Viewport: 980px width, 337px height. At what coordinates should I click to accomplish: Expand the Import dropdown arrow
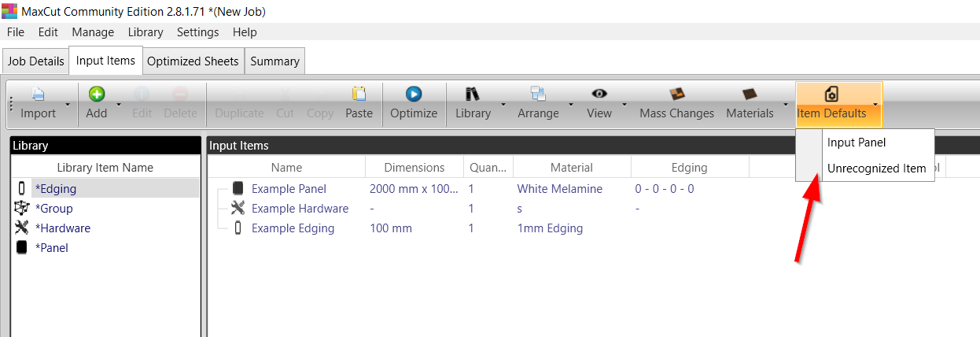(x=68, y=104)
